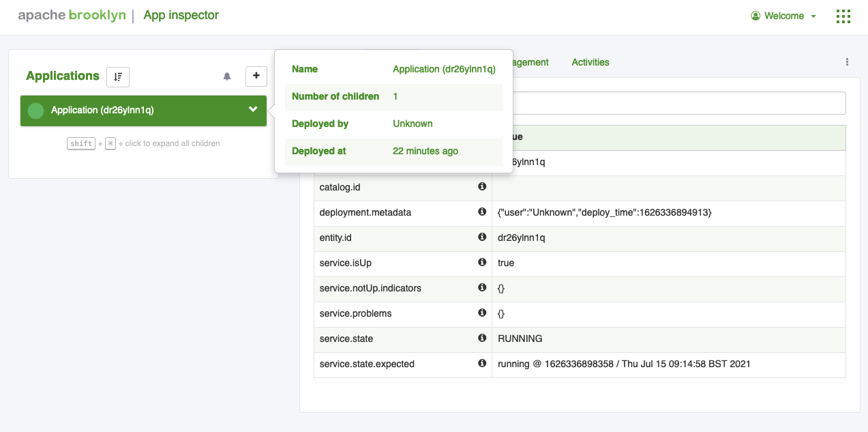Click the info icon beside service.problems
868x432 pixels.
point(482,313)
